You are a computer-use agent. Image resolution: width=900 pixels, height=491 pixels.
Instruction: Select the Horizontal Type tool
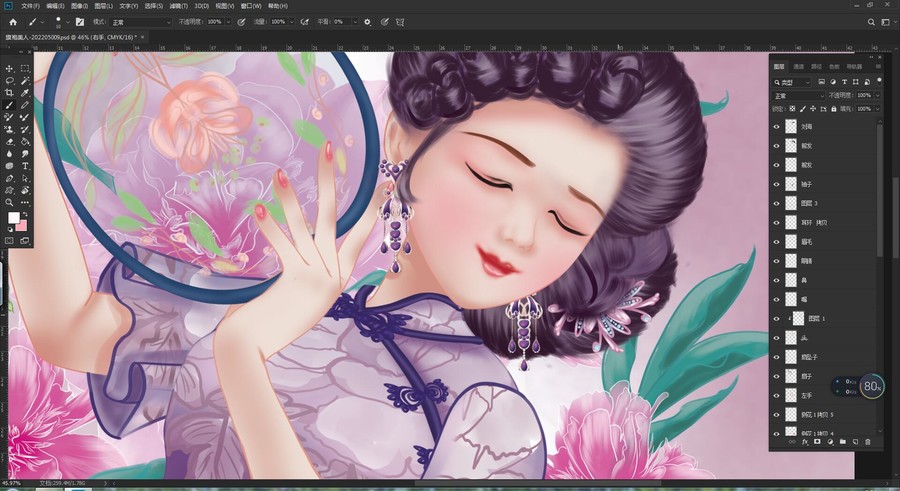coord(25,166)
